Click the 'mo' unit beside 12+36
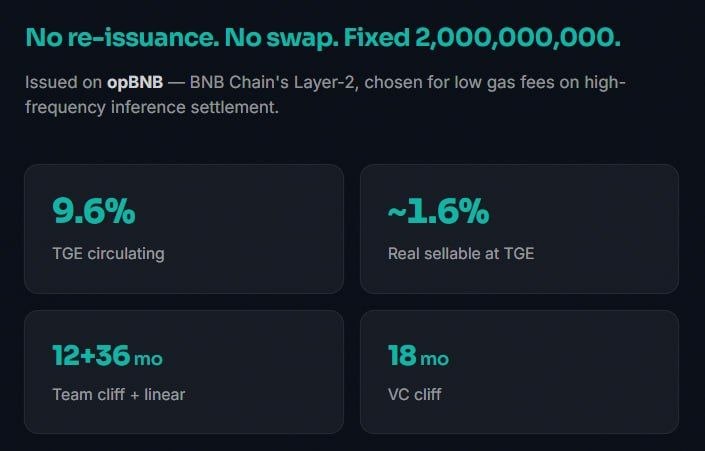Screen dimensions: 705x451 point(148,359)
